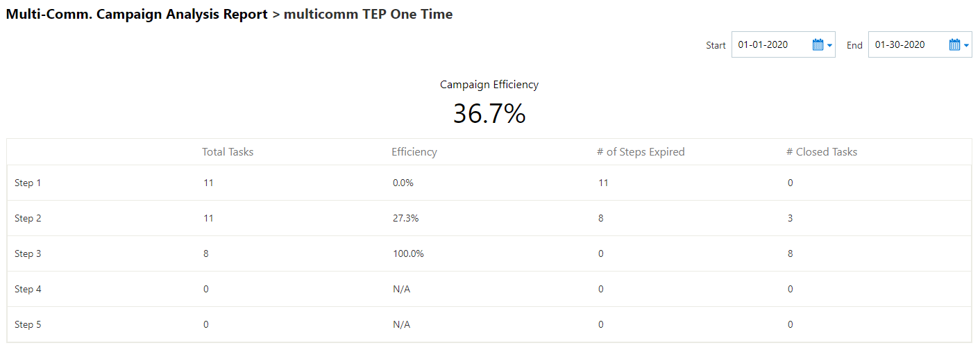Open Step 1 total tasks value 11
Screen dimensions: 980x350
click(208, 183)
